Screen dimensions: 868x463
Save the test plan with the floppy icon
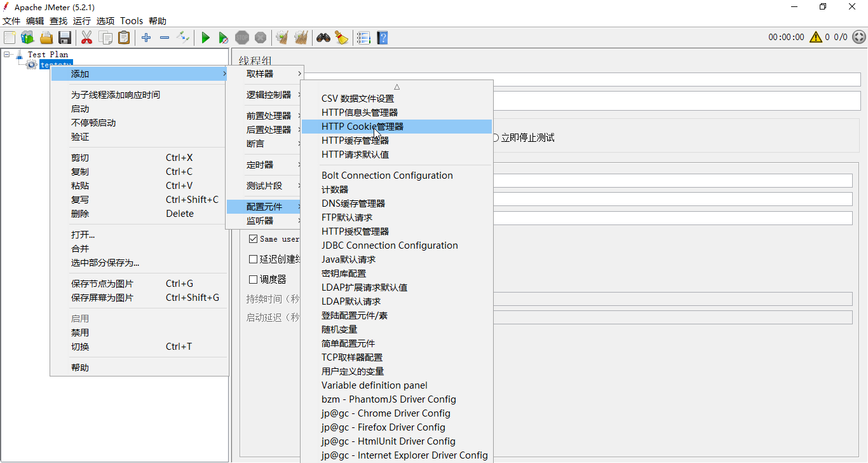[x=64, y=38]
